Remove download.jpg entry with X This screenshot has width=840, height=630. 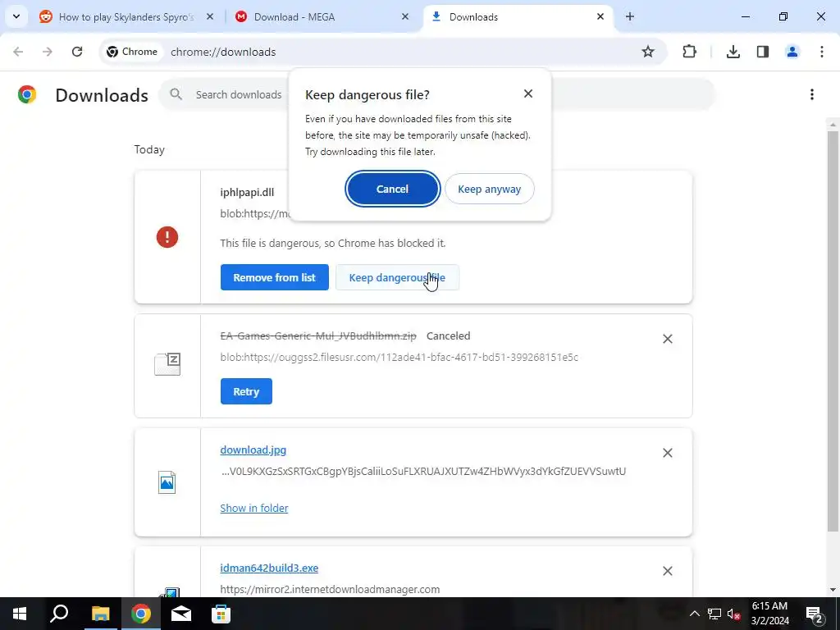pos(668,453)
